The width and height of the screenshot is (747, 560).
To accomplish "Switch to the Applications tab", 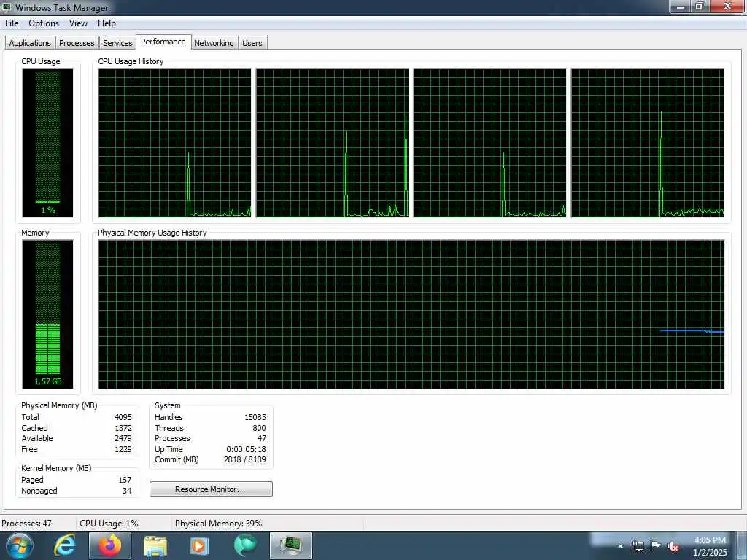I will point(30,43).
